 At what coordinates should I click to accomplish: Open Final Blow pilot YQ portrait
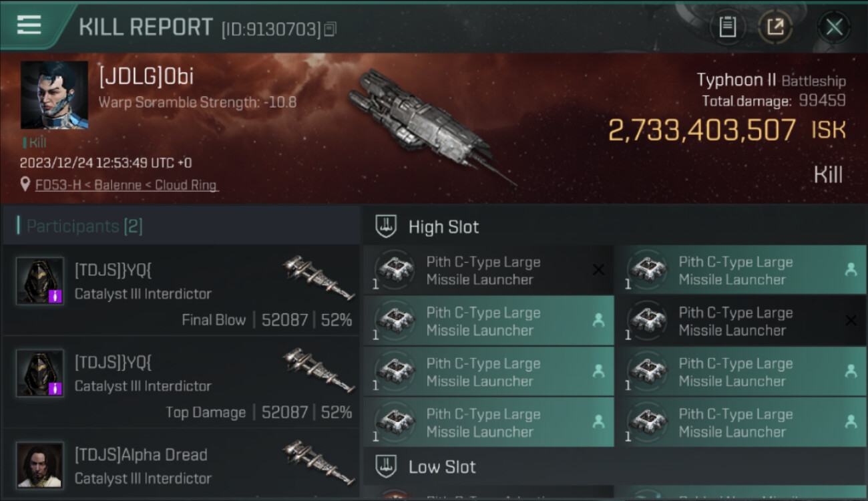(40, 281)
